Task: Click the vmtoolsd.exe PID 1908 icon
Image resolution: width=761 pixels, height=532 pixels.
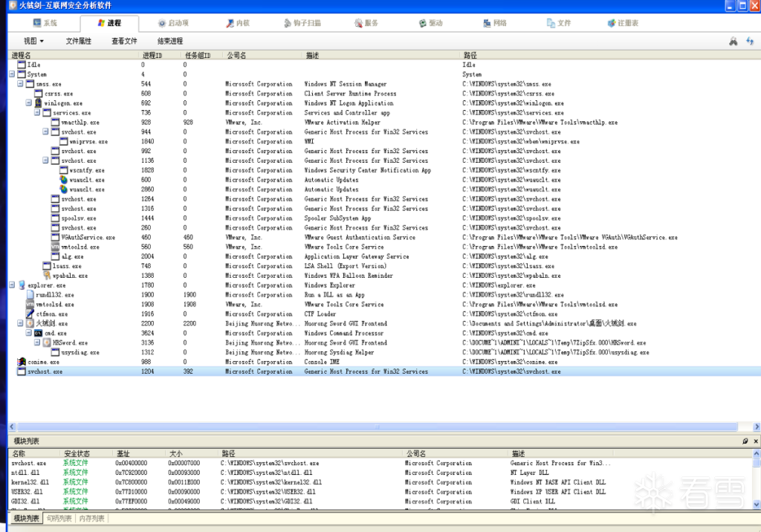Action: click(x=30, y=305)
